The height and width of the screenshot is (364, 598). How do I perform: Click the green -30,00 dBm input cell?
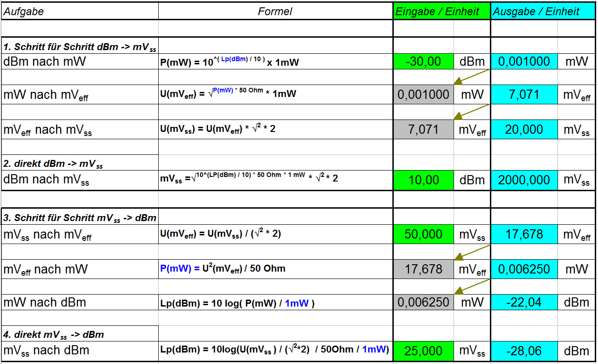coord(423,62)
